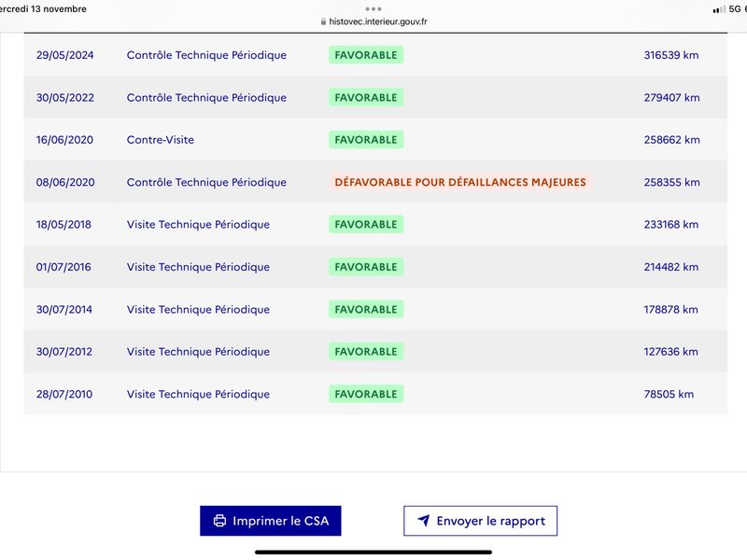
Task: Tap the three dots above the address bar
Action: point(373,9)
